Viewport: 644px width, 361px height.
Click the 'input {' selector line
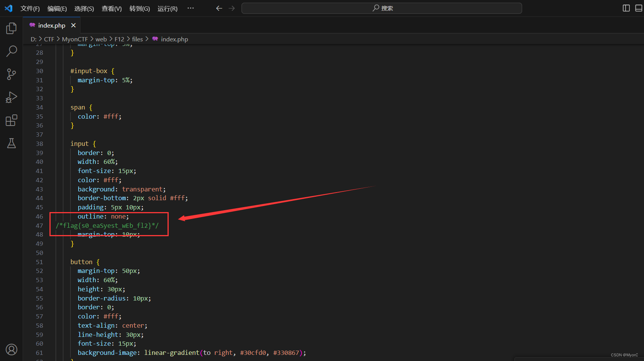[x=83, y=144]
